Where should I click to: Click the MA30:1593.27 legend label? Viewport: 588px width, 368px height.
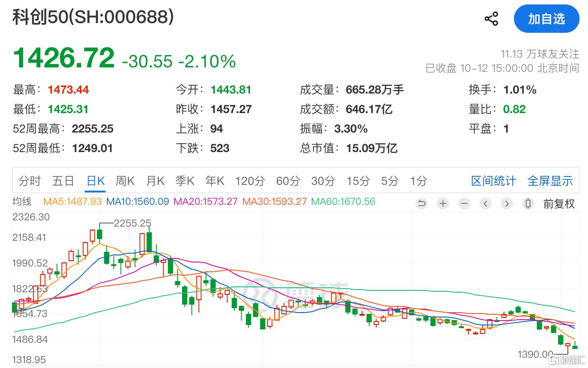[x=274, y=202]
